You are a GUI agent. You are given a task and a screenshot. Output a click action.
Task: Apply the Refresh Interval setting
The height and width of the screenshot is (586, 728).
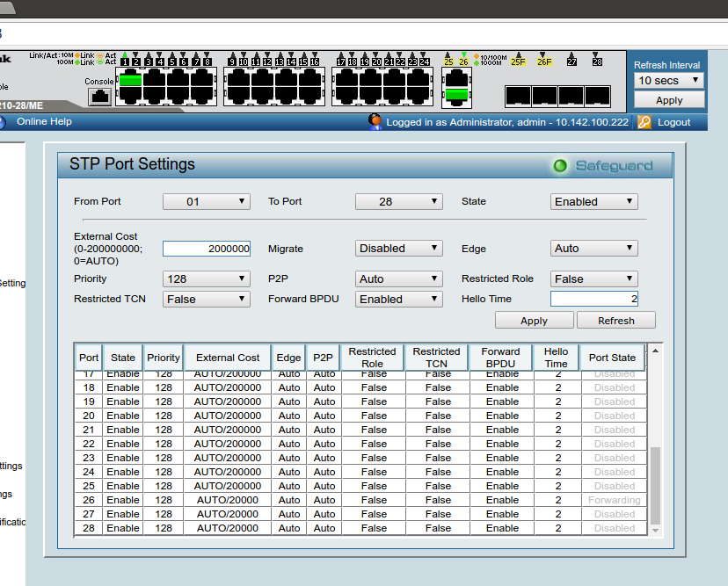point(669,100)
